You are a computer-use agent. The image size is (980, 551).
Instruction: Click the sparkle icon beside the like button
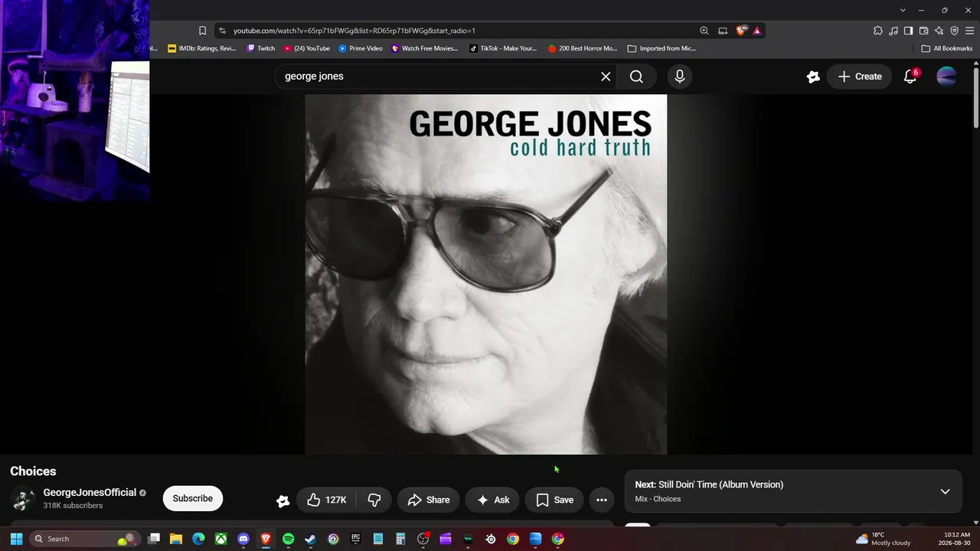[x=283, y=501]
